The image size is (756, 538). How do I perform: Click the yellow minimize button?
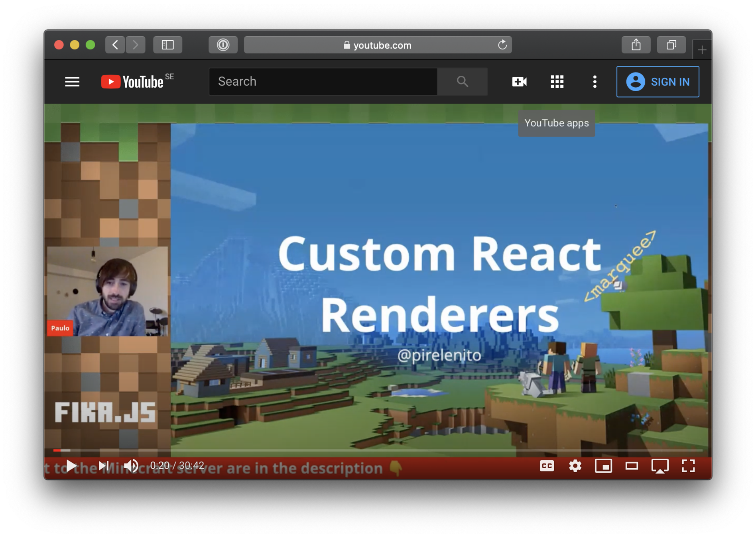[75, 45]
